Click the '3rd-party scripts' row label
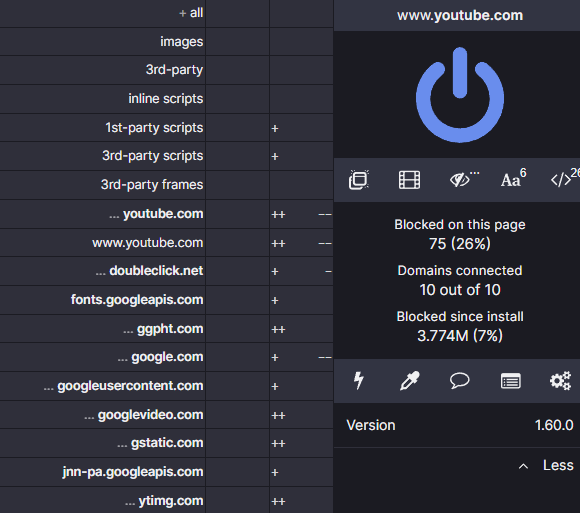 [152, 156]
